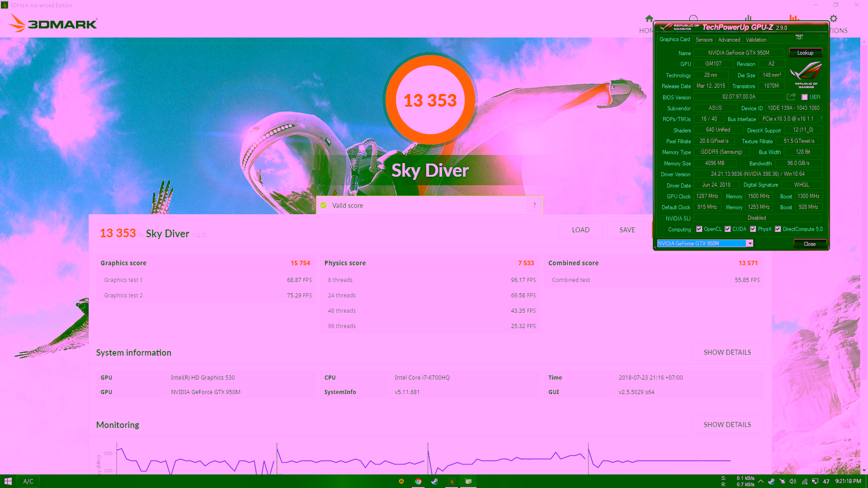
Task: Open the Benchmarks gauge icon in 3DMark nav
Action: pyautogui.click(x=693, y=18)
